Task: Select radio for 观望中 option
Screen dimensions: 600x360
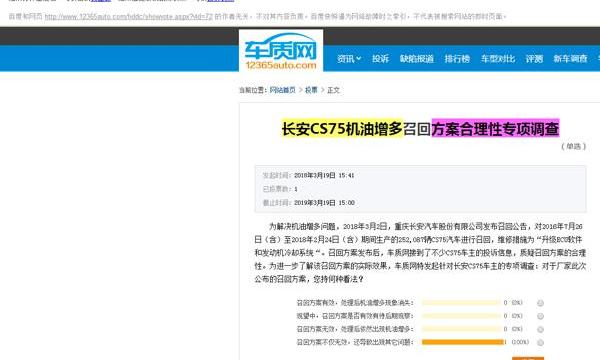Action: (x=540, y=316)
